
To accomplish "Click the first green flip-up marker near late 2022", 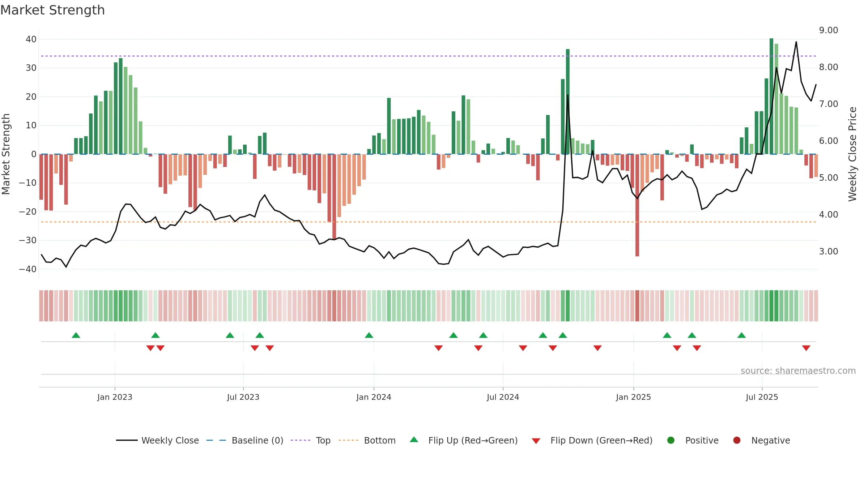I will point(76,335).
